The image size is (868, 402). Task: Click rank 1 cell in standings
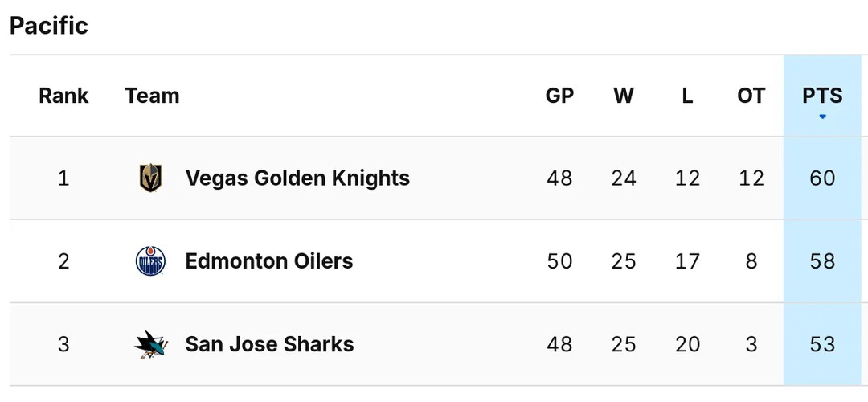[x=63, y=178]
